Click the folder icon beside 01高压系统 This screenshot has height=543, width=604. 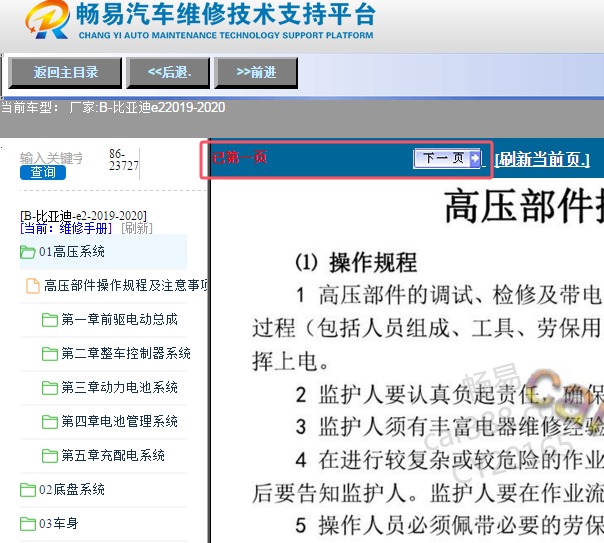pos(28,252)
